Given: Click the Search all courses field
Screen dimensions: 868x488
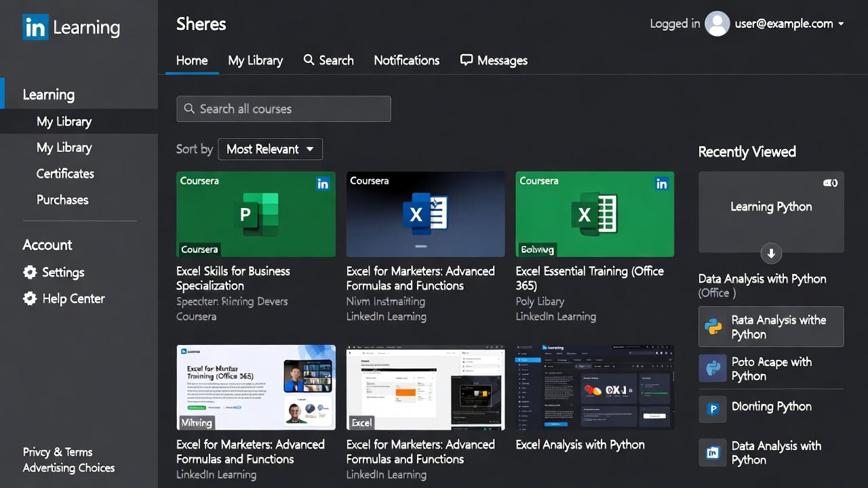Looking at the screenshot, I should (283, 109).
